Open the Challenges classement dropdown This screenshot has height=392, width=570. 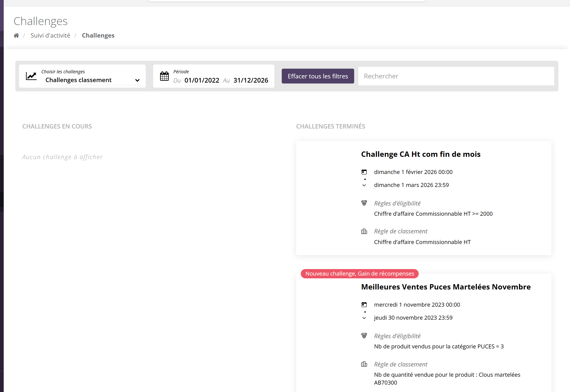tap(92, 80)
